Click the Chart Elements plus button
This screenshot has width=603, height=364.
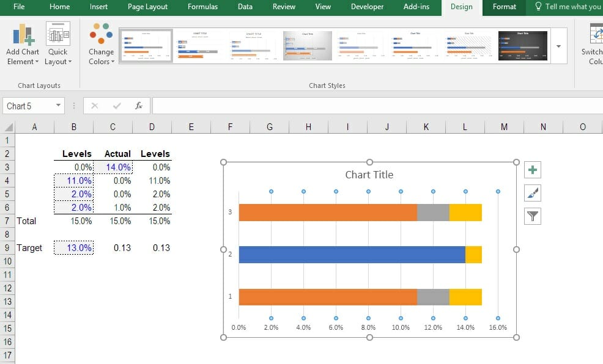pos(533,170)
